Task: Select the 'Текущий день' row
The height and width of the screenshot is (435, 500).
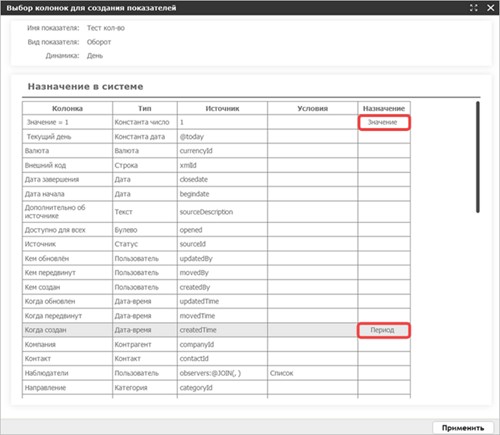Action: (216, 137)
